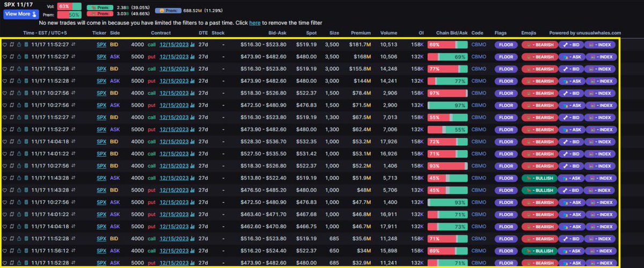This screenshot has height=268, width=644.
Task: Click the heart icon on the $67.5M row
Action: click(x=5, y=117)
